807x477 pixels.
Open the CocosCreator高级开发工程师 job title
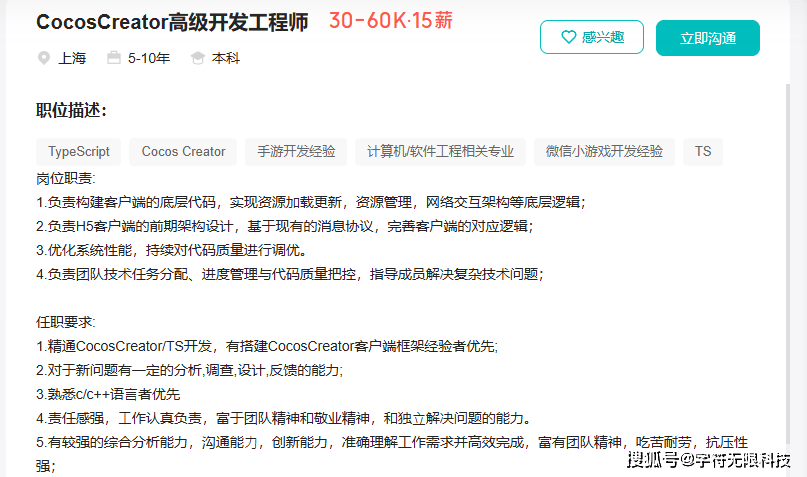(x=172, y=22)
